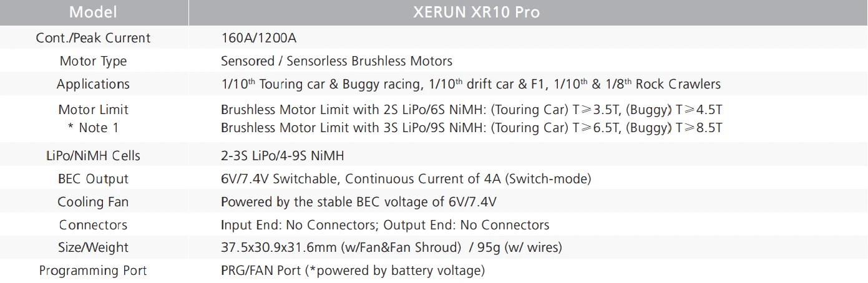Click the Cooling Fan row label

(93, 202)
